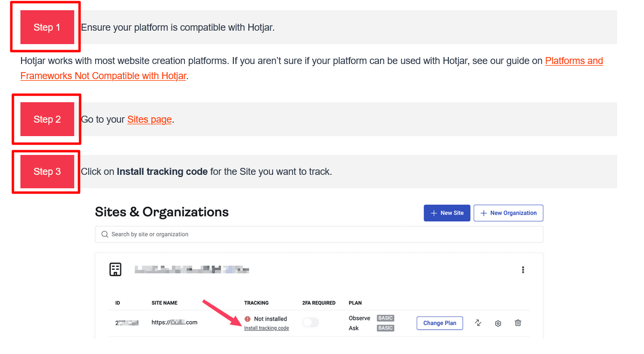644x354 pixels.
Task: Click the organization building icon
Action: coord(116,269)
